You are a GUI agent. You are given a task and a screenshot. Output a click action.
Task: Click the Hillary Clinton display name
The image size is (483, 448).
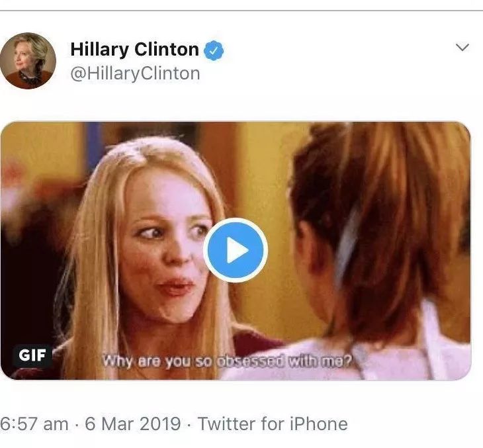pos(134,49)
